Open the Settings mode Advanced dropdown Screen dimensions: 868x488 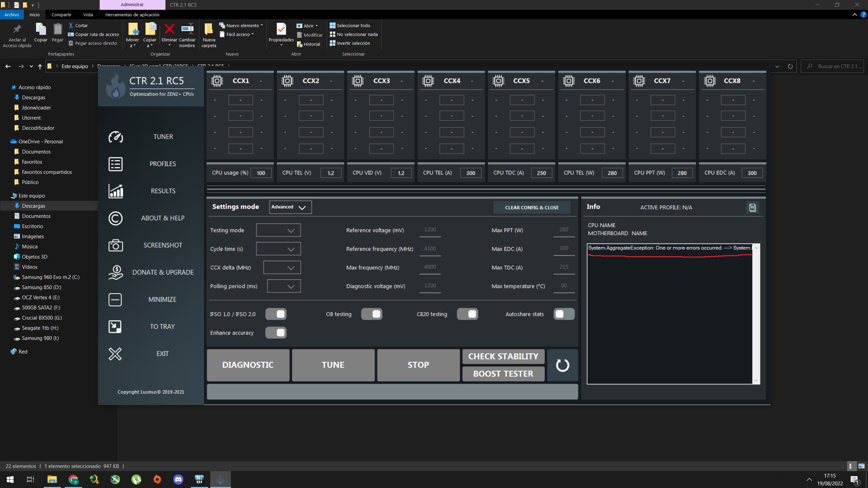coord(290,207)
